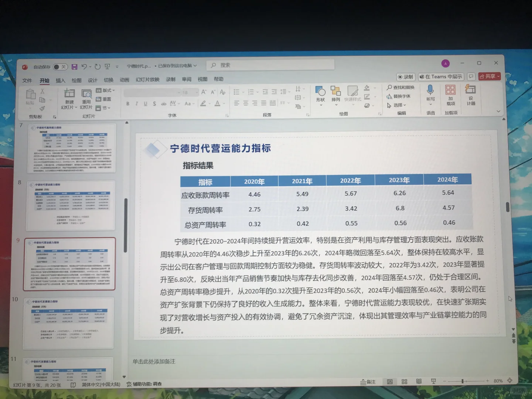Click the center text alignment icon
The image size is (532, 399).
coord(246,103)
